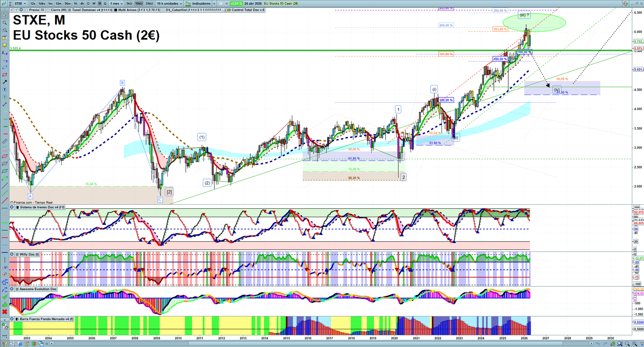Select the segment line tool

point(5,104)
